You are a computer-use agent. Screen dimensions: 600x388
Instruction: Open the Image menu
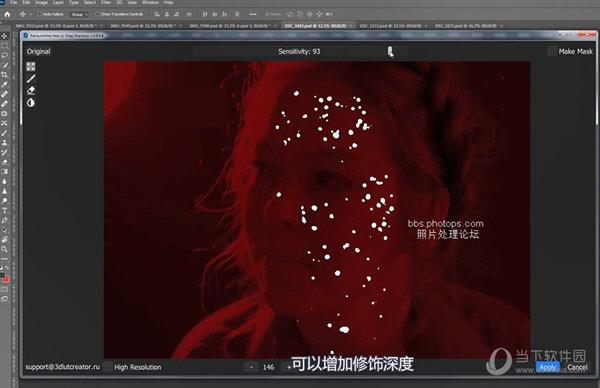tap(41, 2)
